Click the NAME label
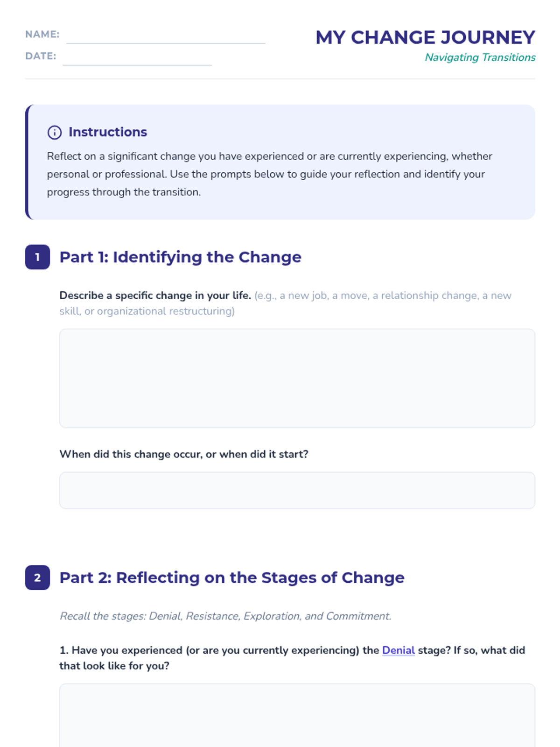The width and height of the screenshot is (560, 747). click(x=42, y=34)
